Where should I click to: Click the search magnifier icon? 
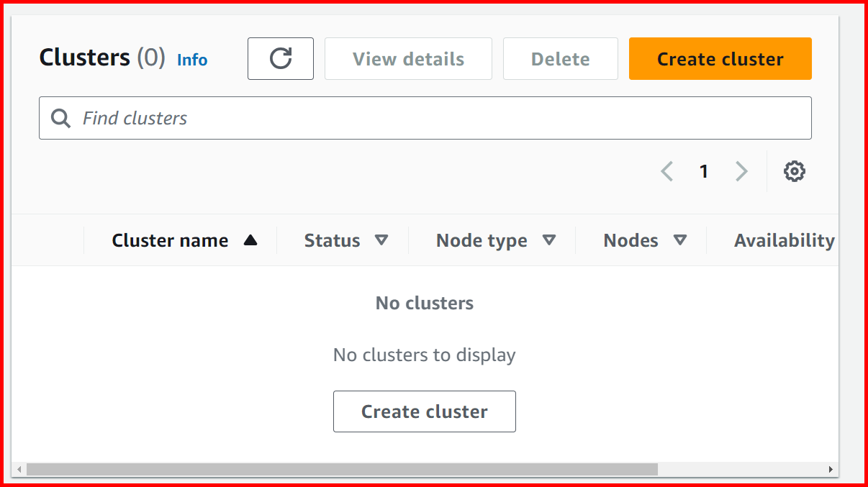coord(60,117)
